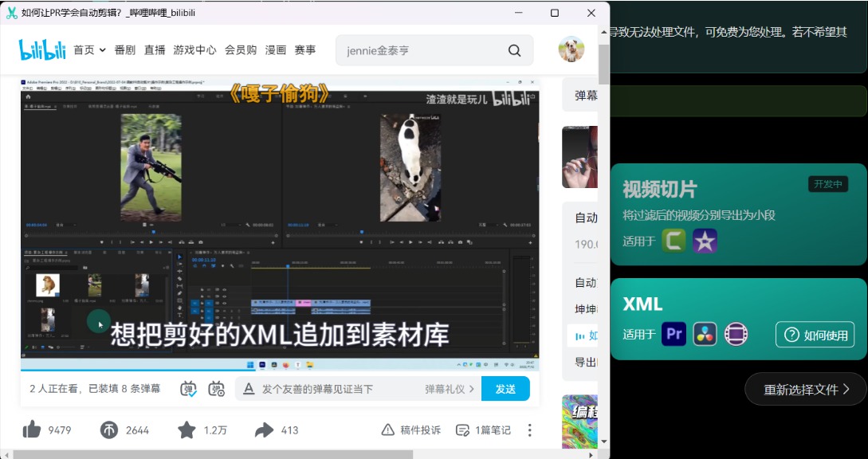Go to the 番剧 section
Image resolution: width=868 pixels, height=459 pixels.
point(125,50)
